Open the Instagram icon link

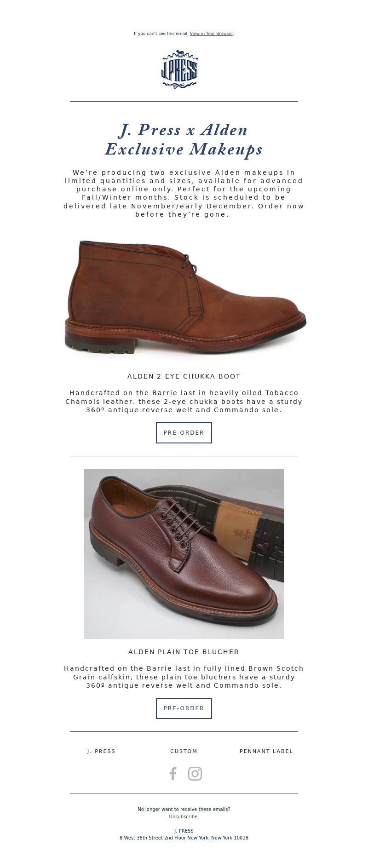[195, 774]
